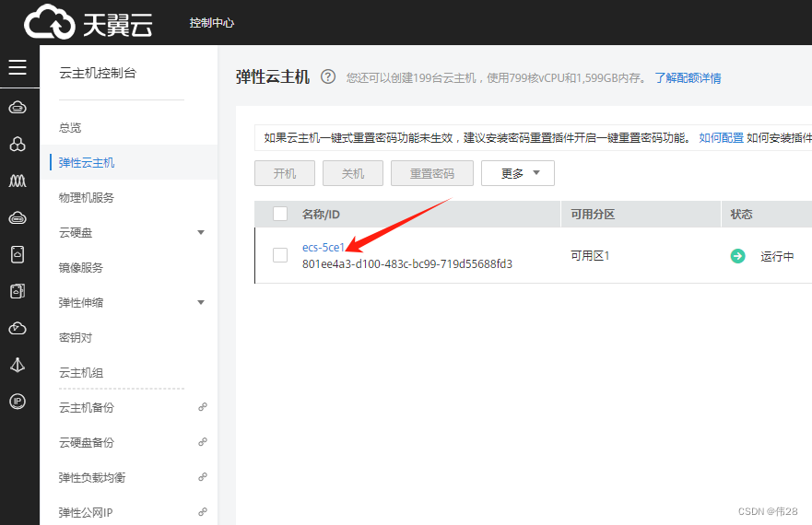
Task: Select 密钥对 in the side menu
Action: [76, 338]
